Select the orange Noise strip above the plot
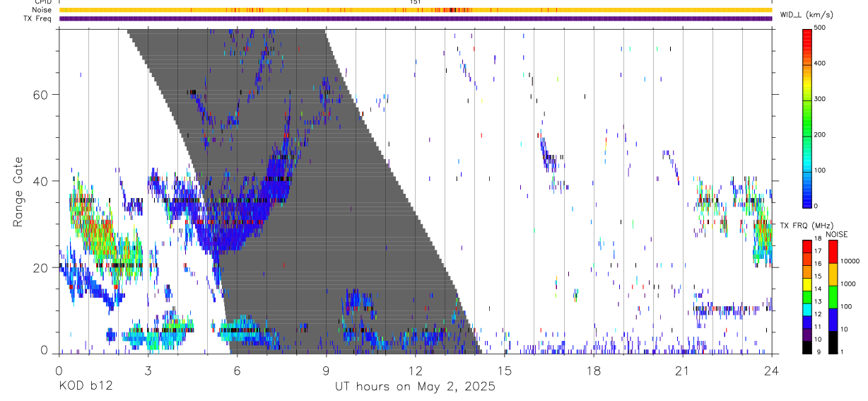The height and width of the screenshot is (401, 868). pyautogui.click(x=415, y=10)
